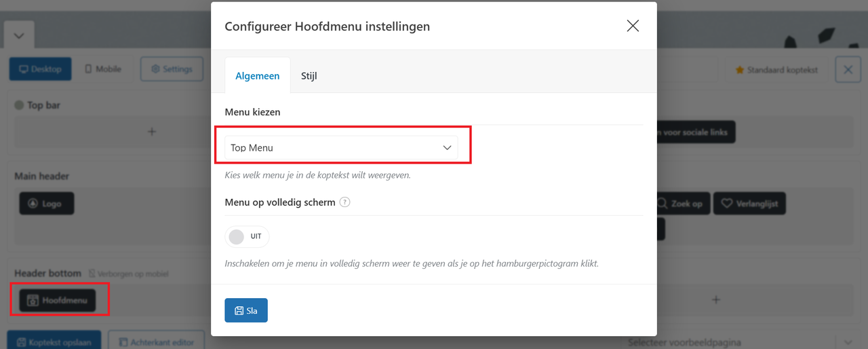The image size is (868, 349).
Task: Click Koptekst opslaan button
Action: point(54,342)
